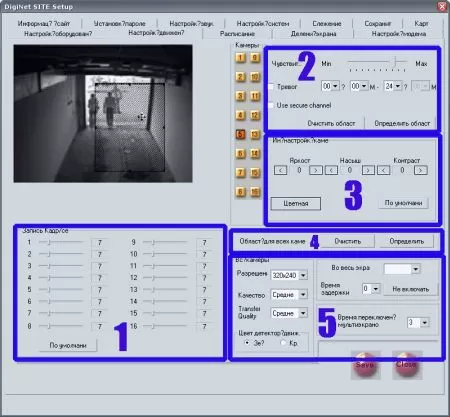Click the Очистить област button
450x417 pixels.
[x=331, y=123]
